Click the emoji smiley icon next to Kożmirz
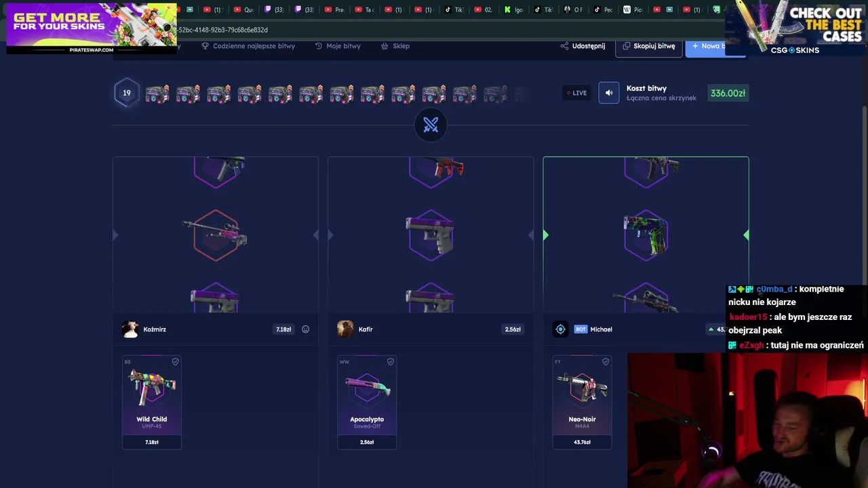 coord(305,329)
